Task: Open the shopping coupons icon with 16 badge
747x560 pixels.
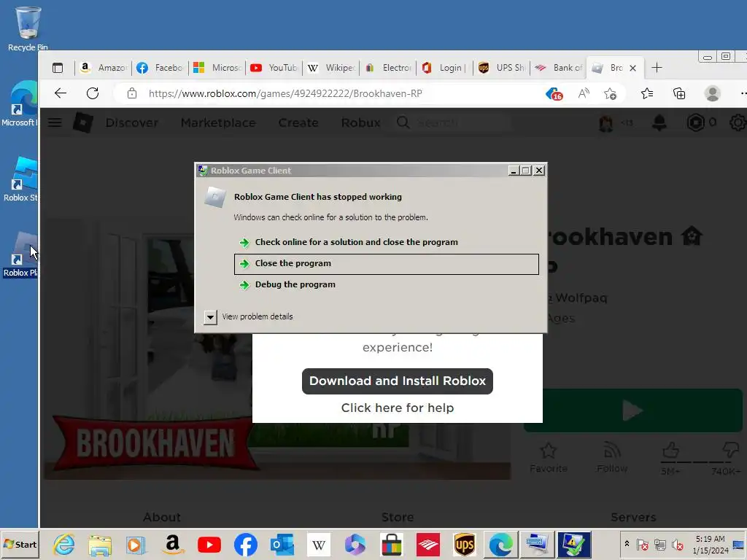Action: 554,94
